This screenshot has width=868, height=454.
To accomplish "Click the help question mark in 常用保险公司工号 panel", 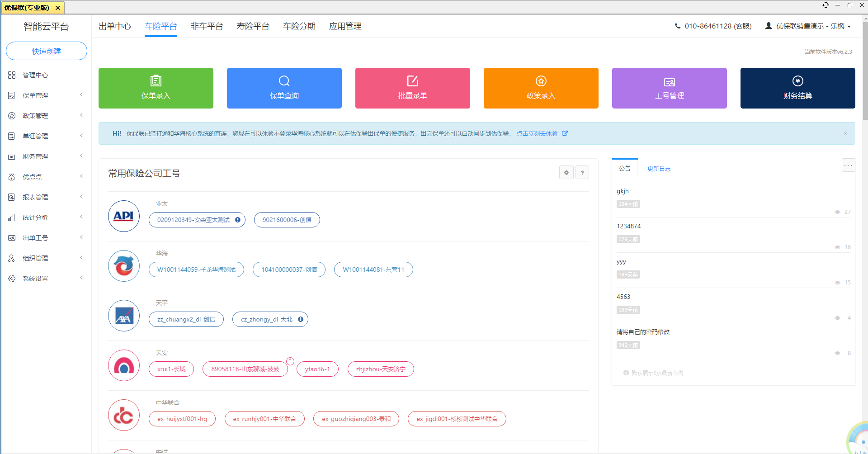I will (582, 172).
